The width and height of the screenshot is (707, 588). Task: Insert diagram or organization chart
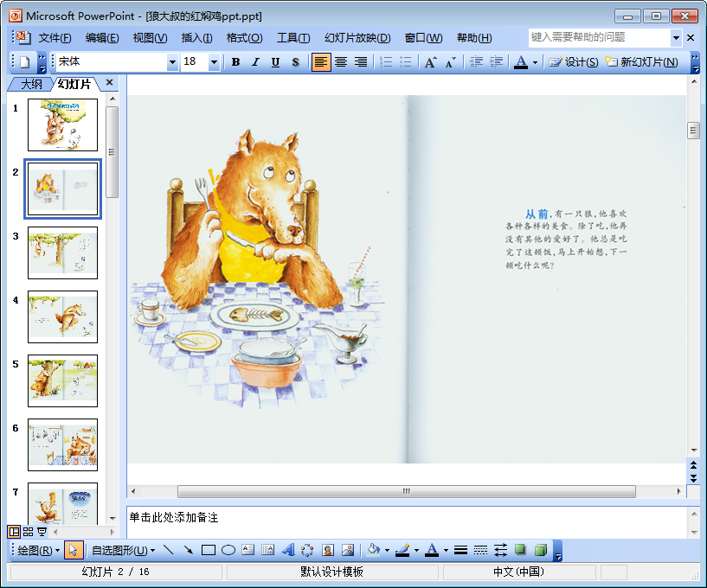pos(307,550)
